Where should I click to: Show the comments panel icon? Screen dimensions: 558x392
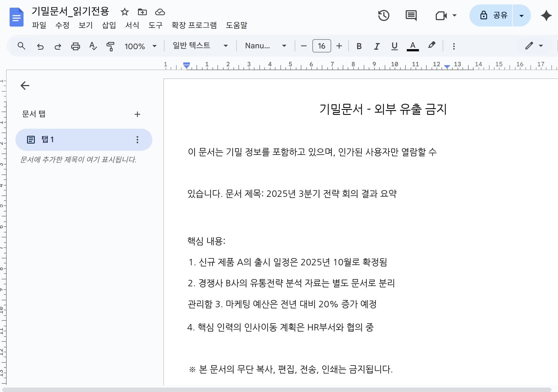411,15
